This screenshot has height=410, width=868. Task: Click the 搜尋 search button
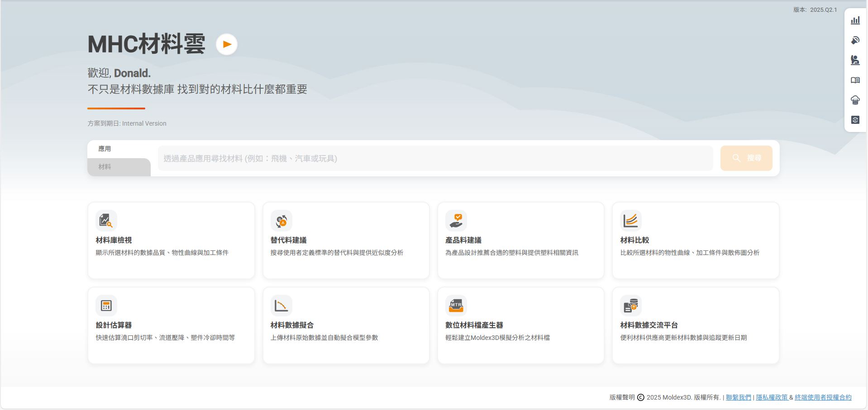click(x=746, y=158)
